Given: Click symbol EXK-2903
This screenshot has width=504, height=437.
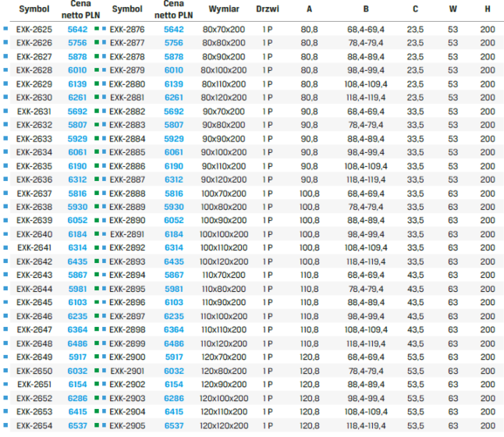Looking at the screenshot, I should click(x=127, y=398).
